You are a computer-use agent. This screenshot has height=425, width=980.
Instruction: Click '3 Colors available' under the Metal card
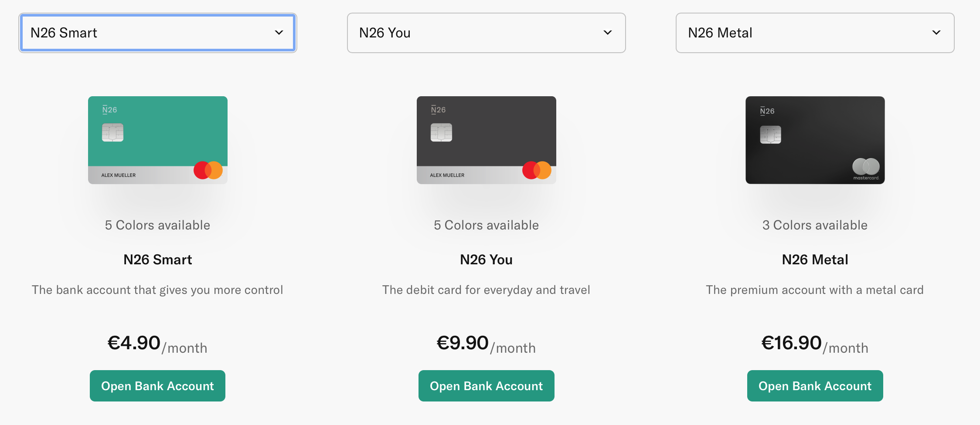pos(814,225)
